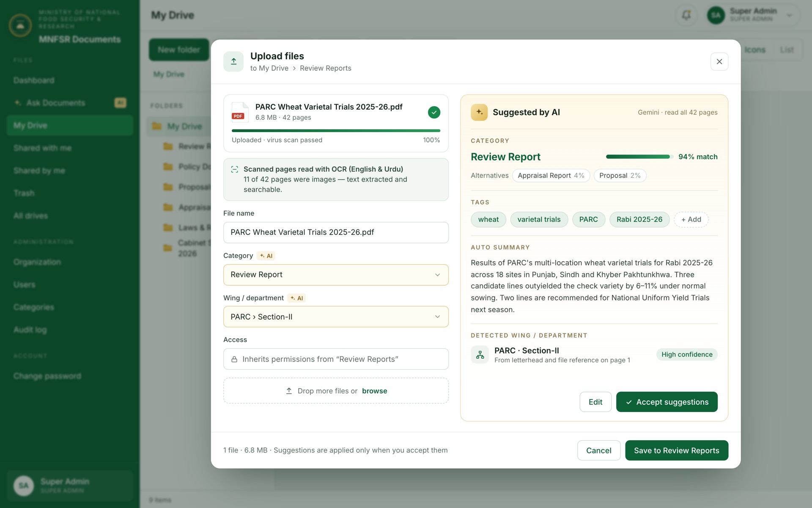The height and width of the screenshot is (508, 812).
Task: Open Trash in the sidebar
Action: 70,193
